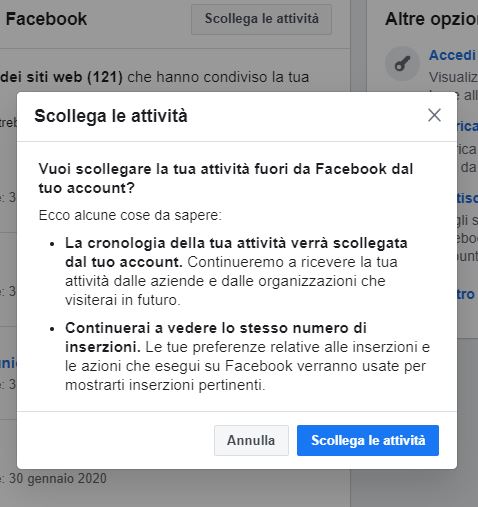The image size is (478, 507).
Task: Click the 'Visualiz' description under Accedi
Action: tap(453, 77)
